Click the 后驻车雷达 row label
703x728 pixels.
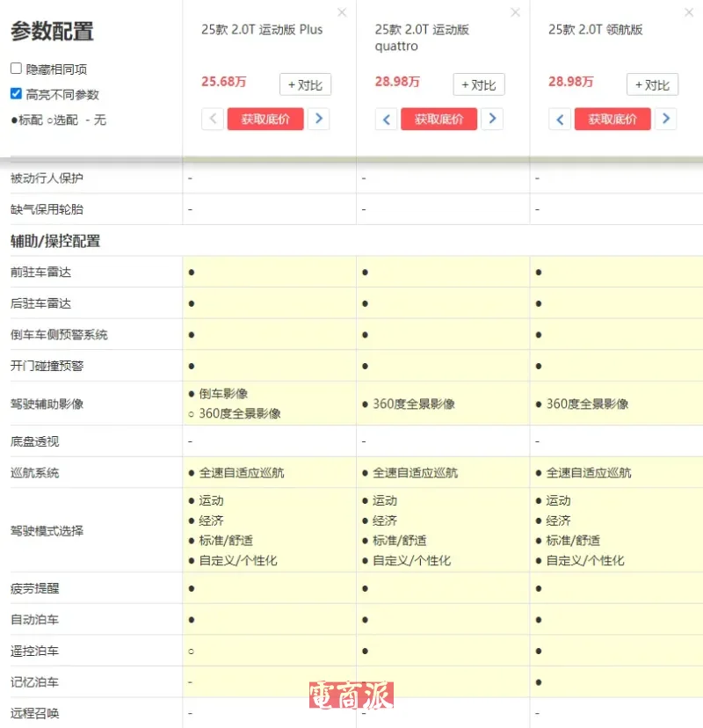click(x=40, y=303)
